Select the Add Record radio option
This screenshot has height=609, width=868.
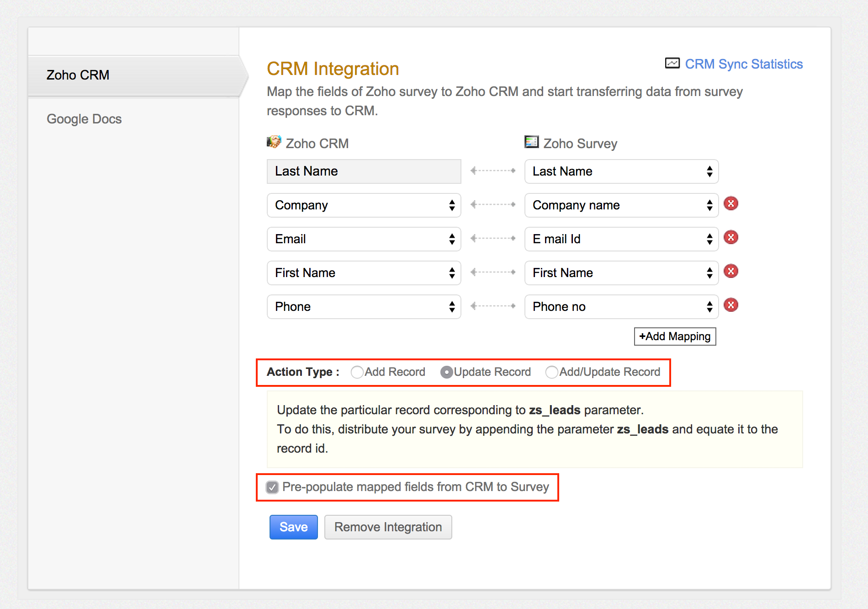pyautogui.click(x=357, y=372)
